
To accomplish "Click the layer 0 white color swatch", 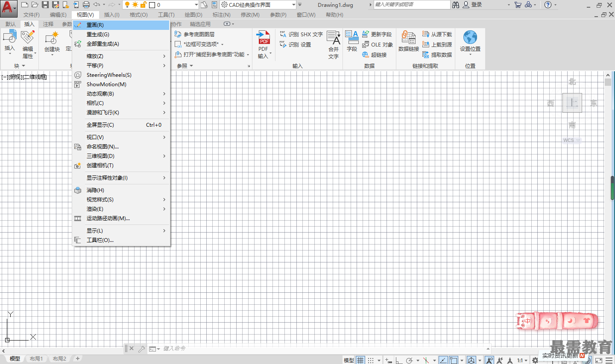I will [152, 5].
